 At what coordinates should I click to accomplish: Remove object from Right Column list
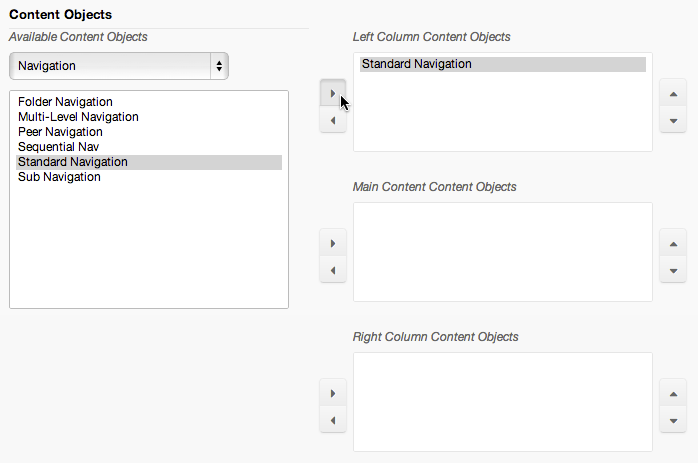(x=333, y=420)
